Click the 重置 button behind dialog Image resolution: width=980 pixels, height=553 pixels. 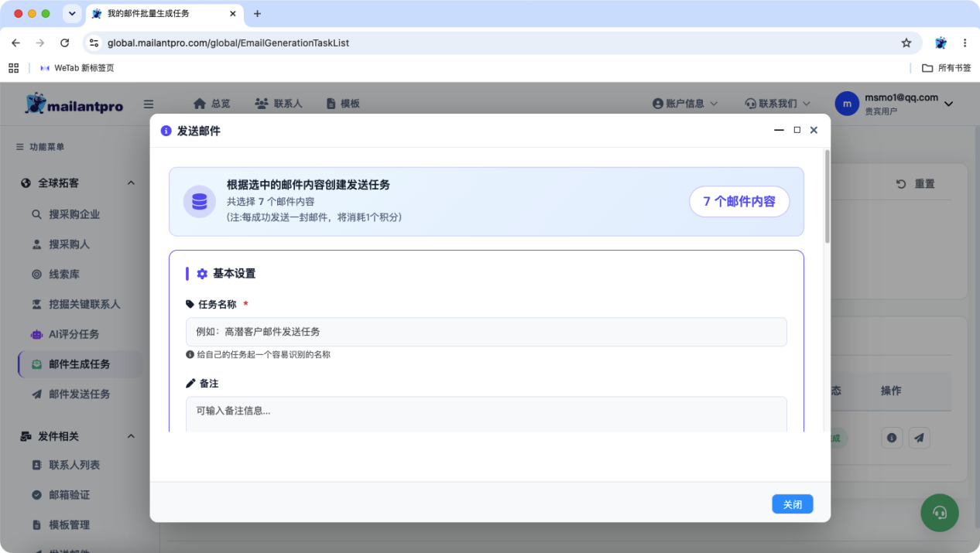[x=916, y=184]
